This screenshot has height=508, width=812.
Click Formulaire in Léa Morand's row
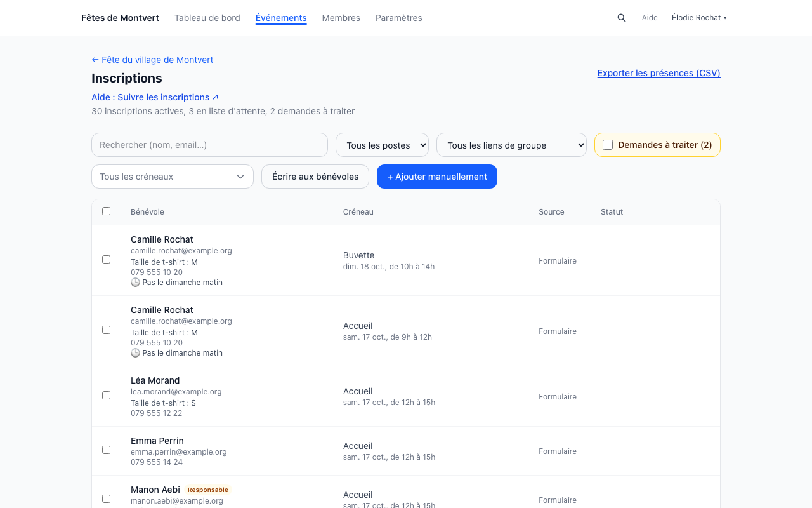click(558, 397)
